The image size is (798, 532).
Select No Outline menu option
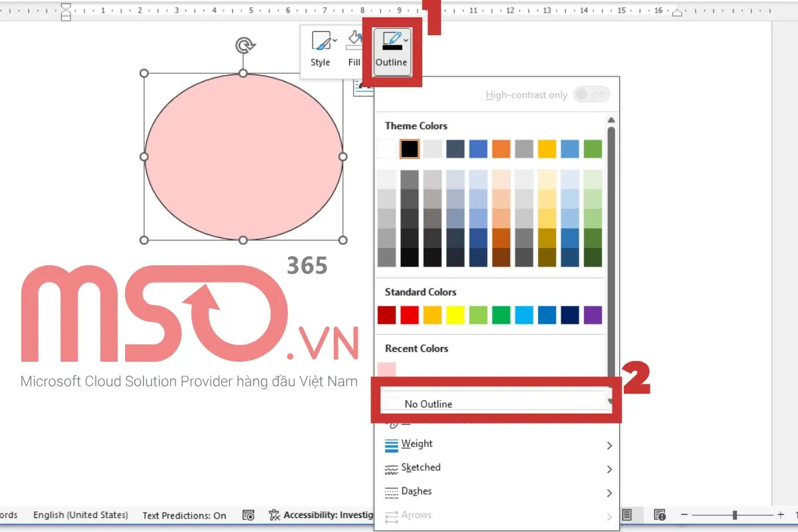pos(428,404)
